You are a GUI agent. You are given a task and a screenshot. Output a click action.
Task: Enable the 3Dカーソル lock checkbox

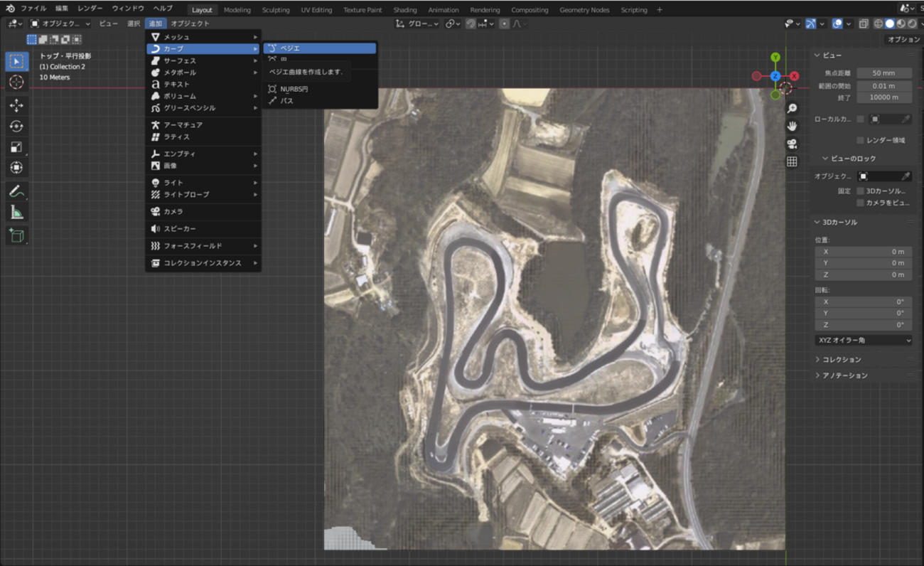coord(861,191)
